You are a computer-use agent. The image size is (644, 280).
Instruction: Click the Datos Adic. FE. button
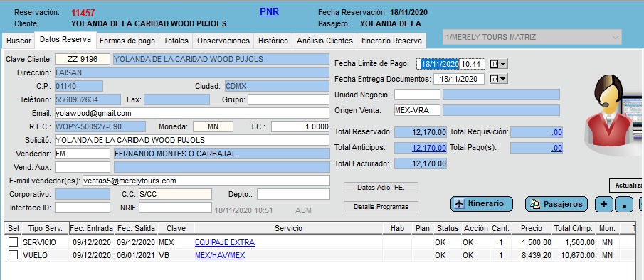pyautogui.click(x=381, y=188)
